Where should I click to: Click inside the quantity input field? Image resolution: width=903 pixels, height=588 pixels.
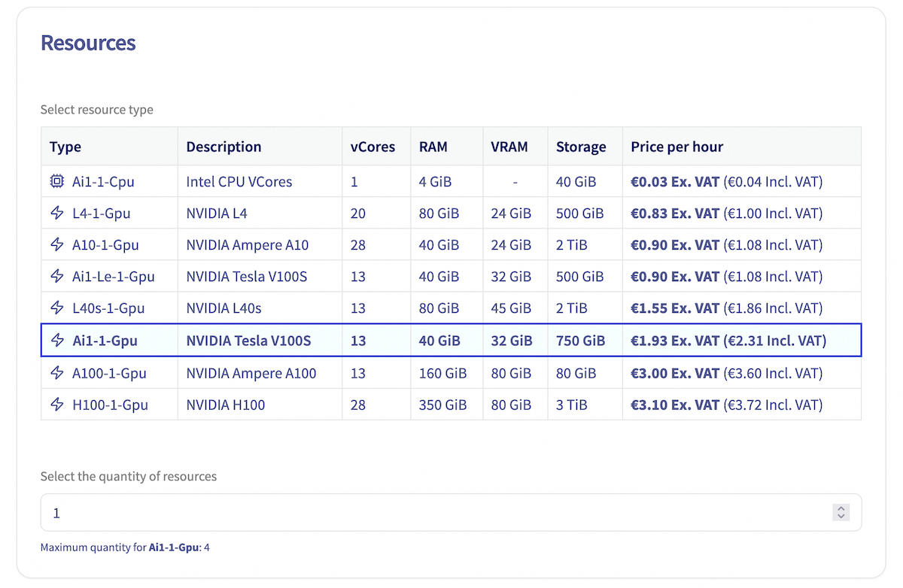[x=301, y=512]
